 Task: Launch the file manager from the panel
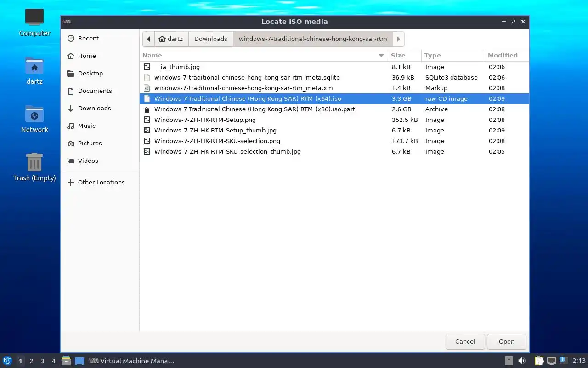point(66,361)
